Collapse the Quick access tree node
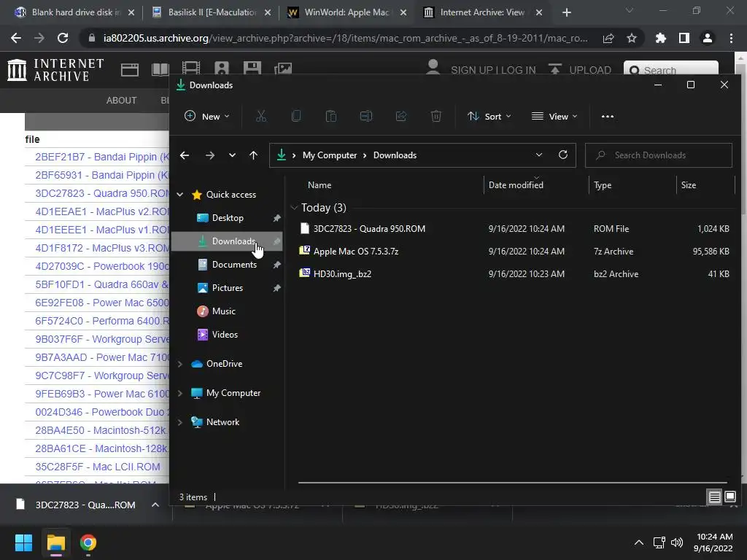This screenshot has height=560, width=747. pos(180,194)
